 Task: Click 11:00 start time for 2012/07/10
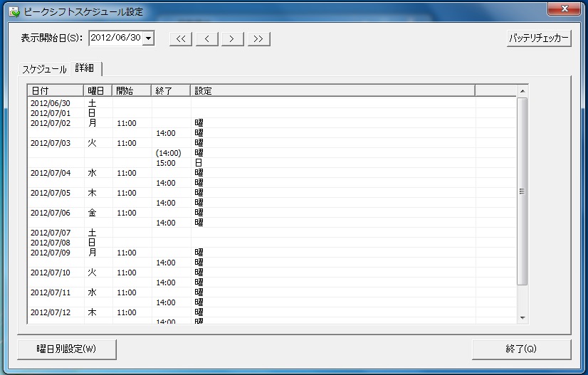point(127,273)
